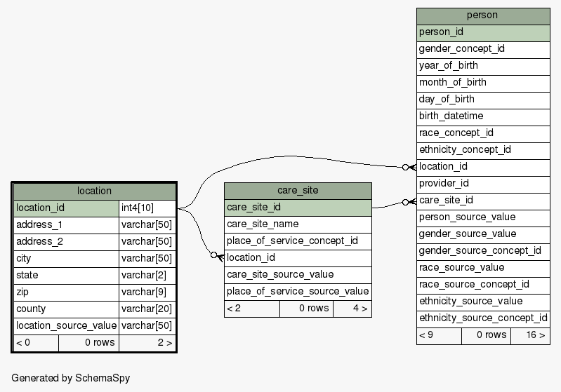The width and height of the screenshot is (561, 392).
Task: Click '< 9' parents count in person table
Action: click(426, 335)
